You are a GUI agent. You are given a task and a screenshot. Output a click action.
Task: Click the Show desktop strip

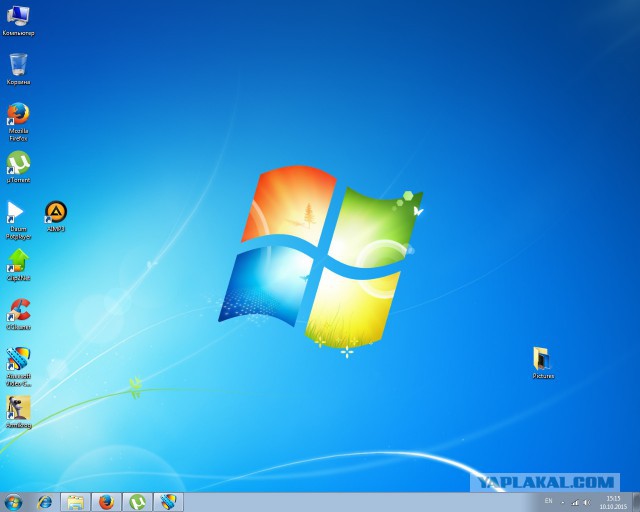636,502
